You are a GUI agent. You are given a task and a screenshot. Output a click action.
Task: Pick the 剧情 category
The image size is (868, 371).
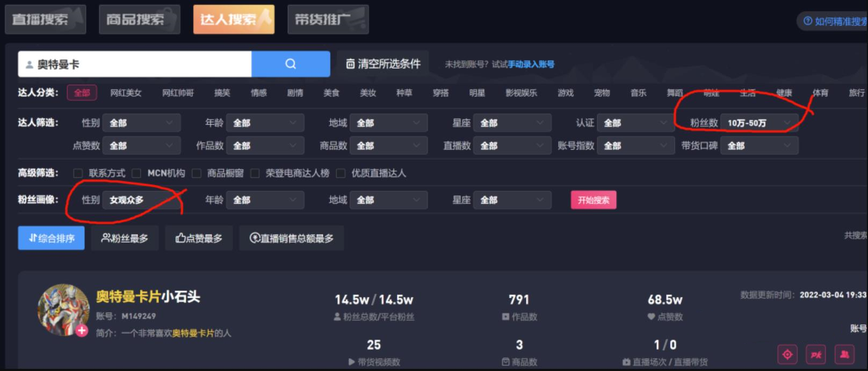coord(295,93)
